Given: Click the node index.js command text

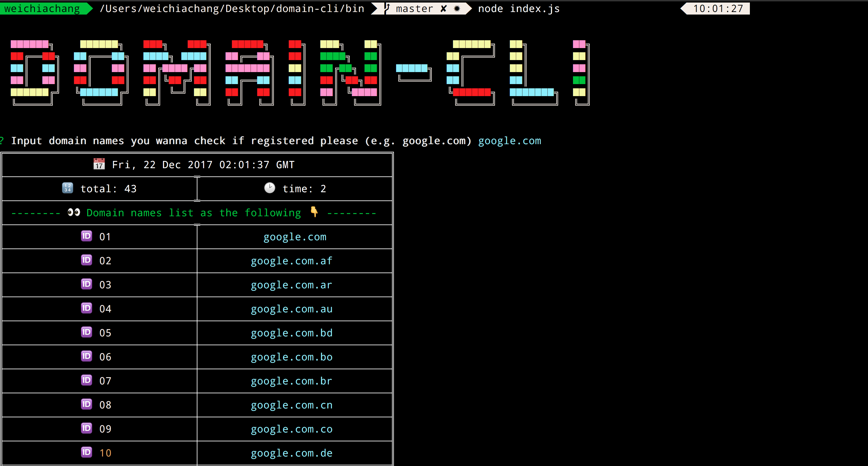Looking at the screenshot, I should pyautogui.click(x=519, y=9).
